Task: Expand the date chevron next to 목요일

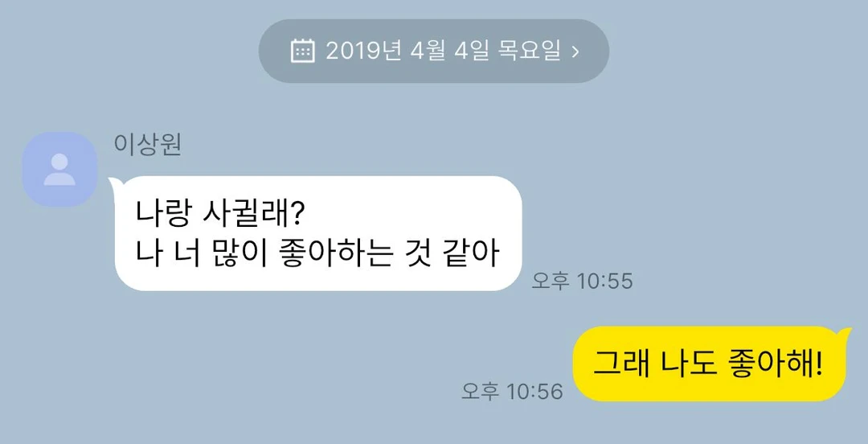Action: pyautogui.click(x=575, y=51)
